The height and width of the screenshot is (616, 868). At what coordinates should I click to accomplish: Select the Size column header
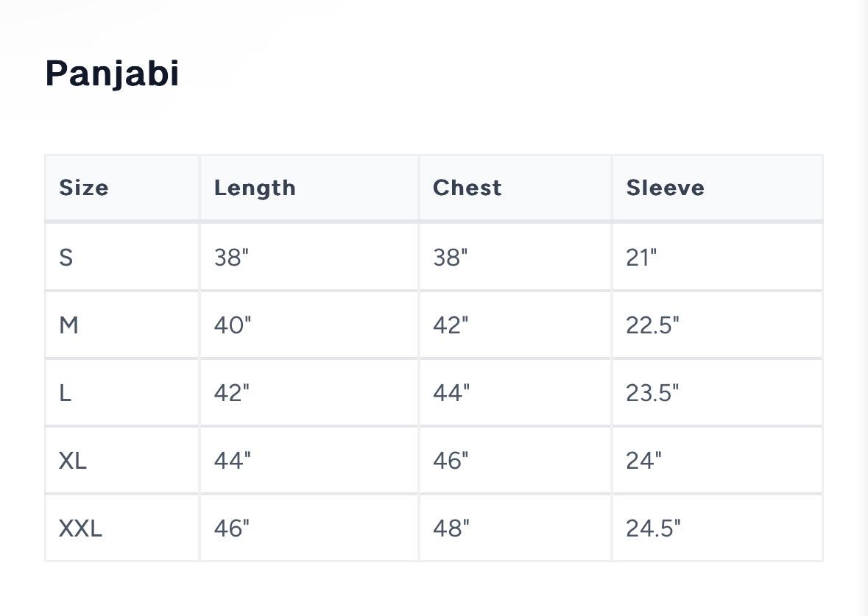point(84,188)
